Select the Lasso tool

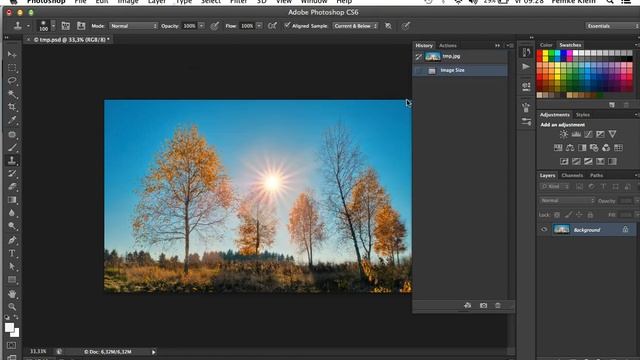pos(12,81)
